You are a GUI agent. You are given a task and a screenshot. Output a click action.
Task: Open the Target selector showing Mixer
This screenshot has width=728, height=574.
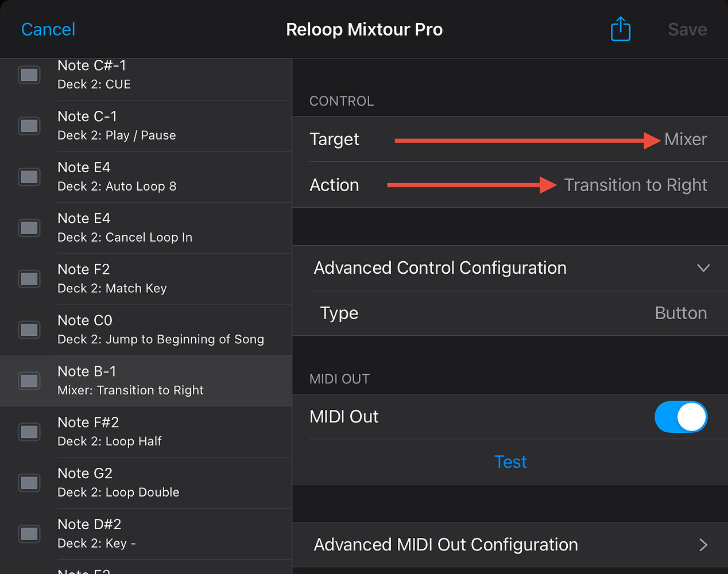click(686, 139)
